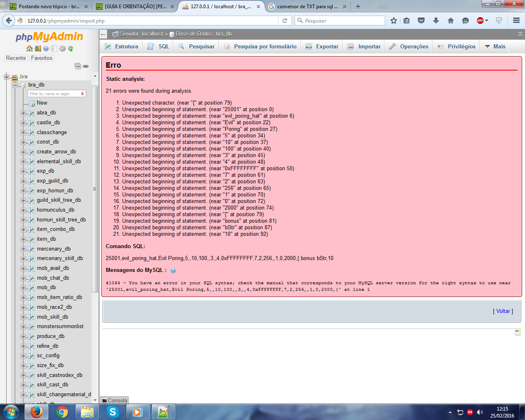525x420 pixels.
Task: Click the Firefox Pesquisar search box
Action: (340, 21)
